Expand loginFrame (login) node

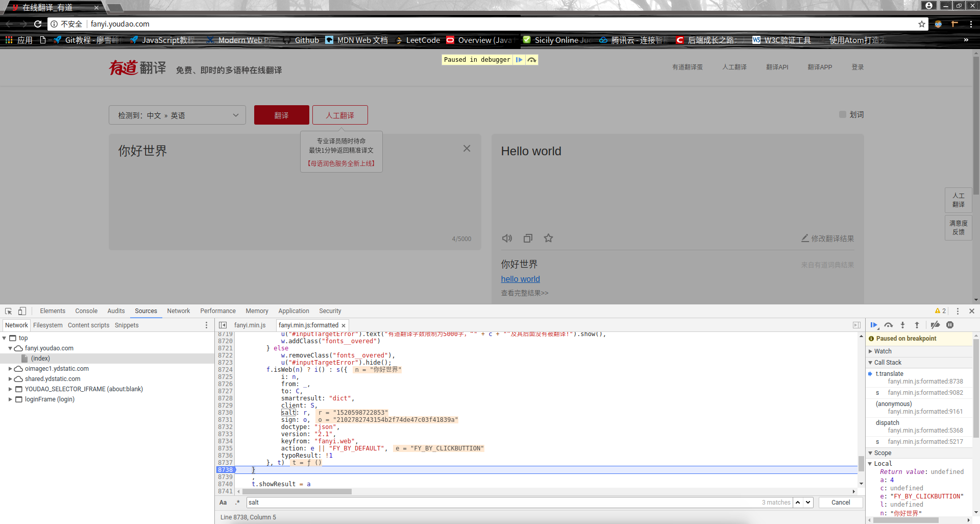[x=10, y=399]
